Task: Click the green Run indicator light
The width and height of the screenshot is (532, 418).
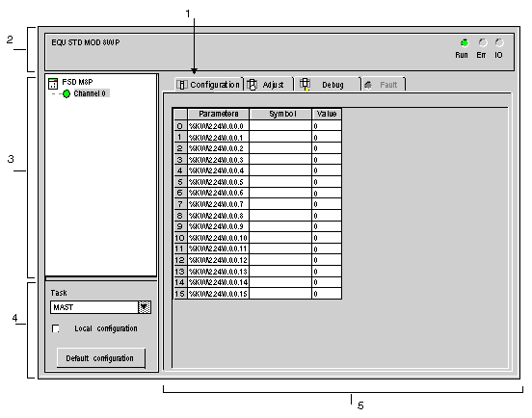Action: pos(465,43)
